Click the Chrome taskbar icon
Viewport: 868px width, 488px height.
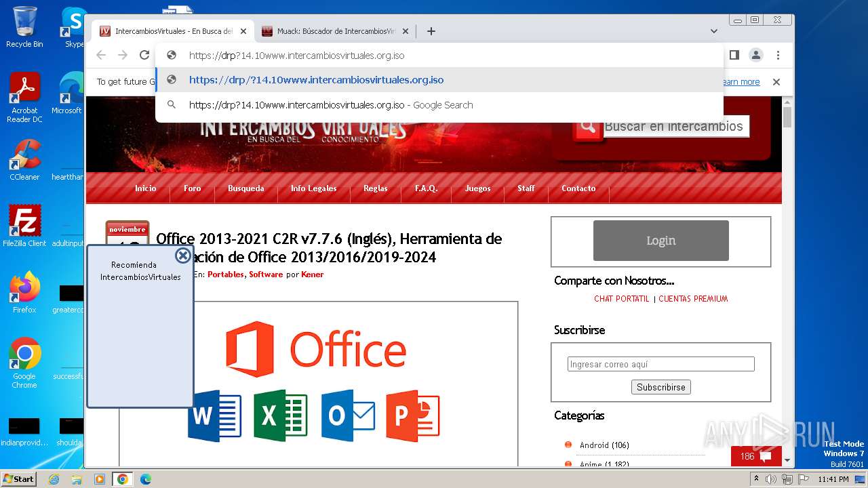[123, 479]
